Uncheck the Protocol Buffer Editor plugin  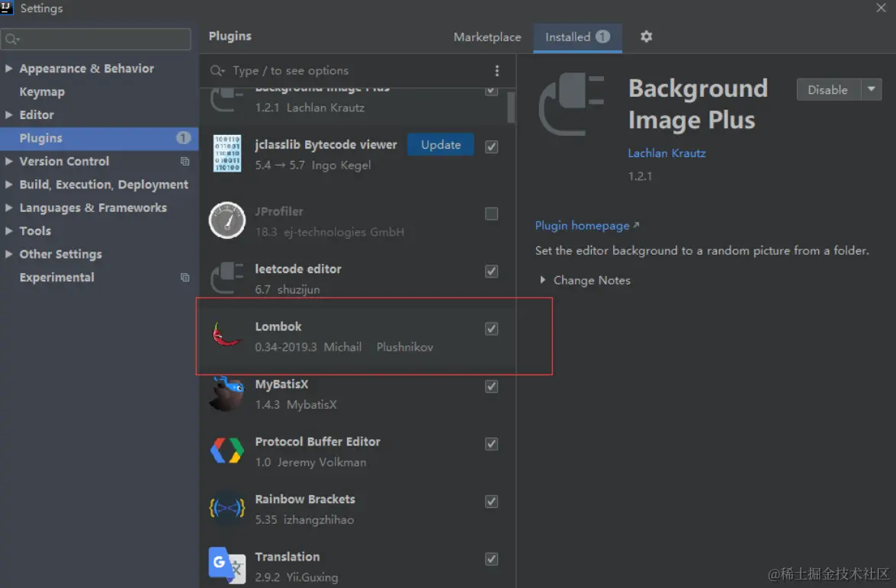(x=491, y=444)
